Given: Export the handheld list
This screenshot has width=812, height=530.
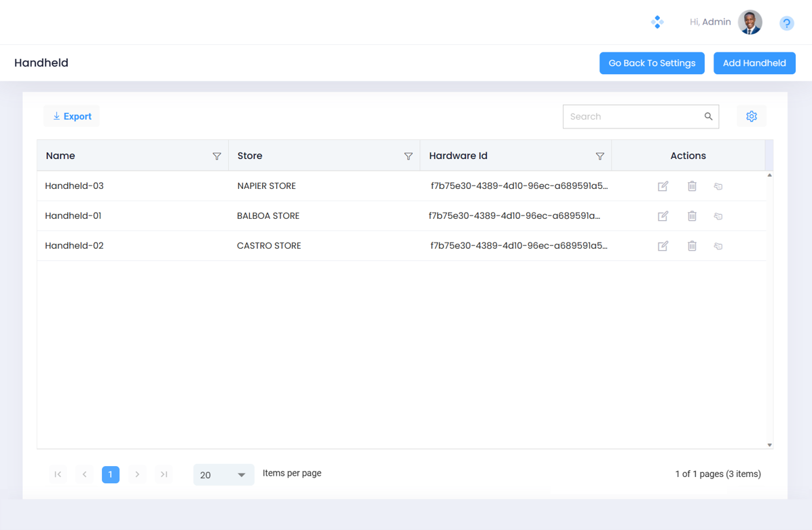Looking at the screenshot, I should (72, 116).
